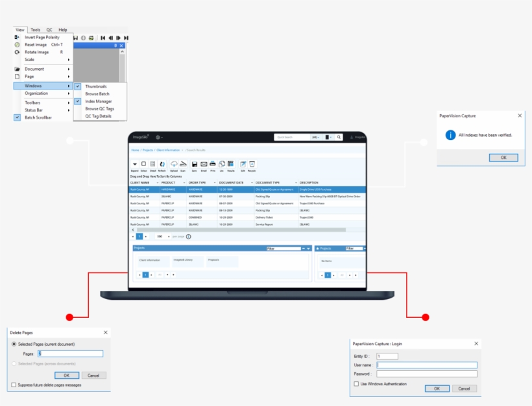Click the thumbnails panel vertical scrollbar
This screenshot has height=406, width=532.
pyautogui.click(x=122, y=66)
